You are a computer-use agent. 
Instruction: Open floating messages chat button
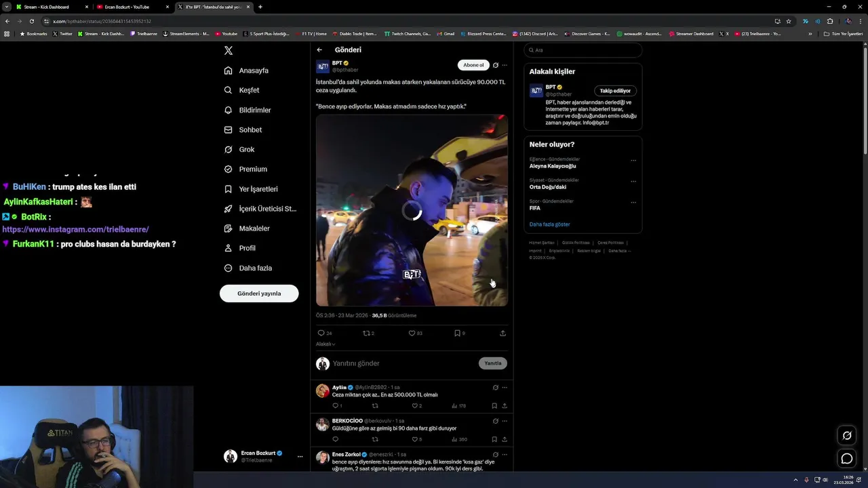click(x=847, y=459)
